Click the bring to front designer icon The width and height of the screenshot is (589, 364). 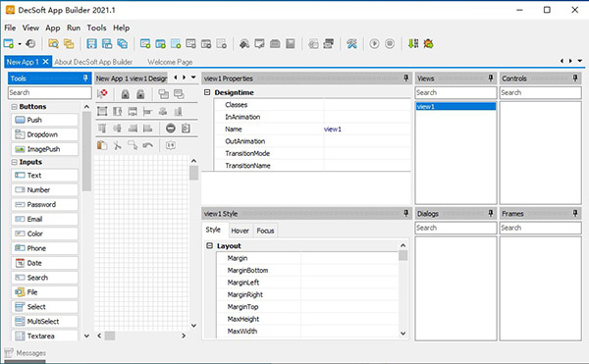(x=163, y=94)
